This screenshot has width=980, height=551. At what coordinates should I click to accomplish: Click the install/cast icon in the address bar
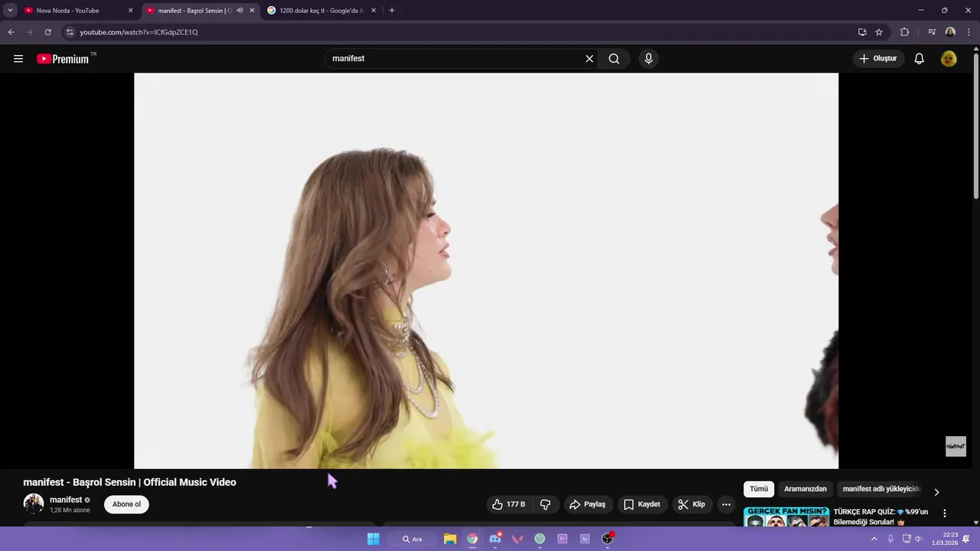(x=862, y=32)
